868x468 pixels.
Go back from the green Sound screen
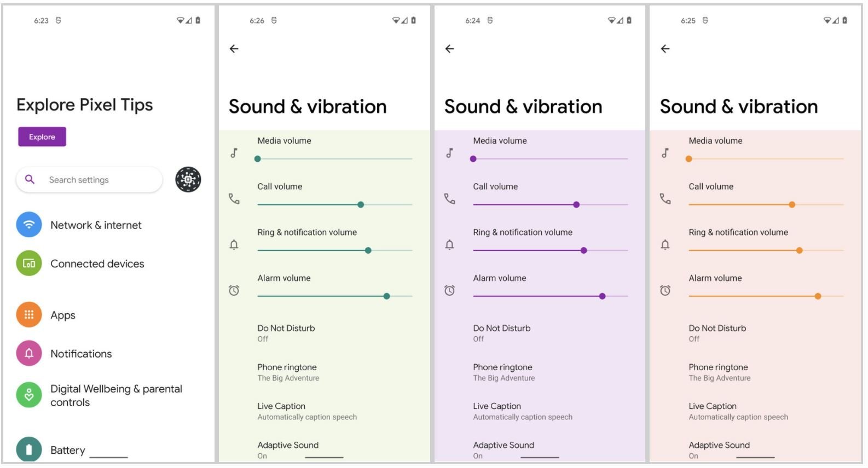[234, 49]
